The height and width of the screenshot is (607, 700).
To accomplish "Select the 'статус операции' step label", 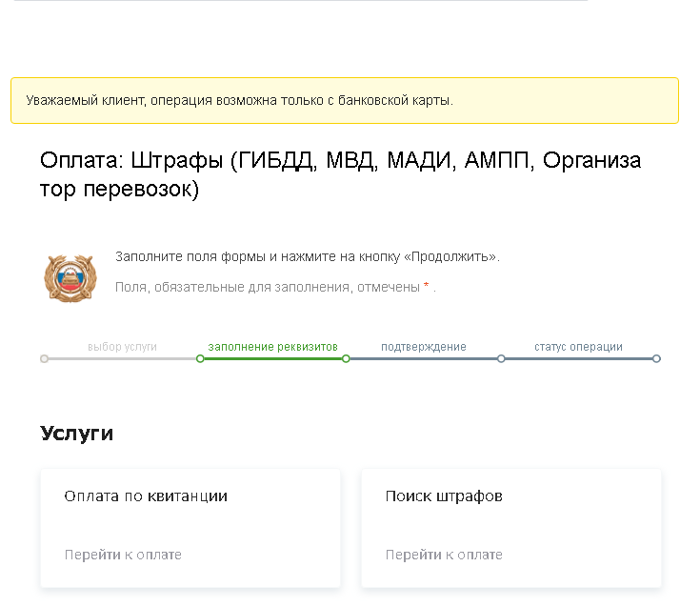I will click(x=578, y=347).
